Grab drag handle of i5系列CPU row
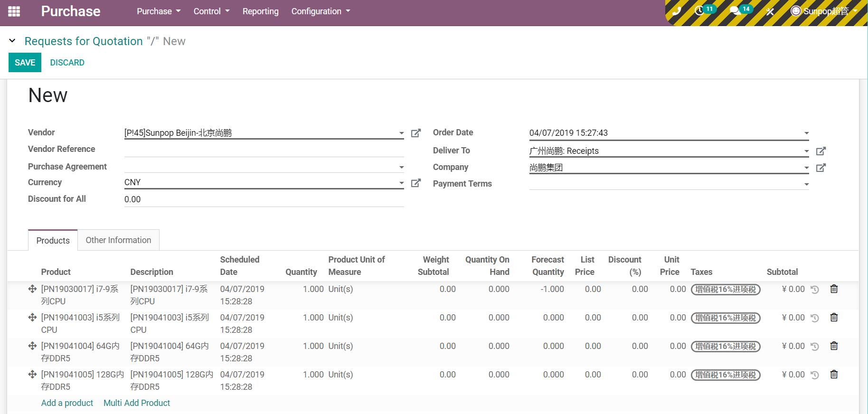Screen dimensions: 868x414 (x=32, y=317)
